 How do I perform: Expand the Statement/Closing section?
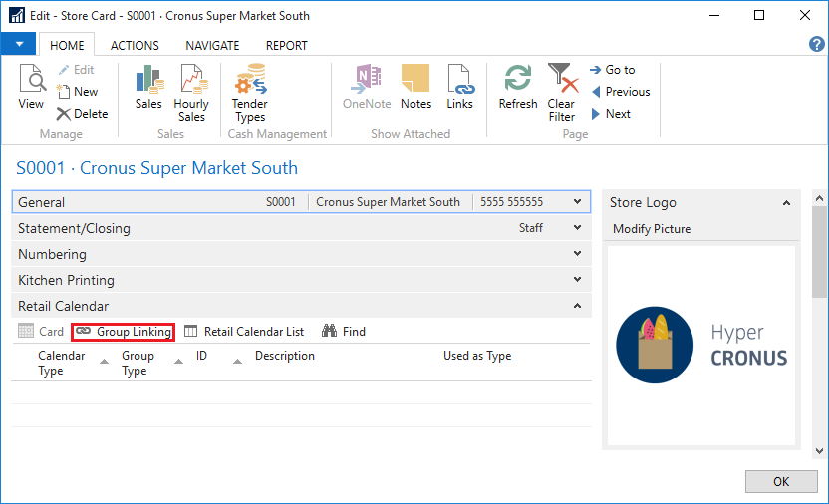pos(577,228)
